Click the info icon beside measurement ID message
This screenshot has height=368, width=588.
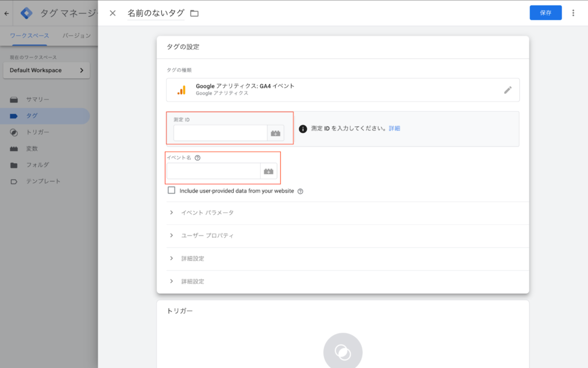[x=303, y=129]
